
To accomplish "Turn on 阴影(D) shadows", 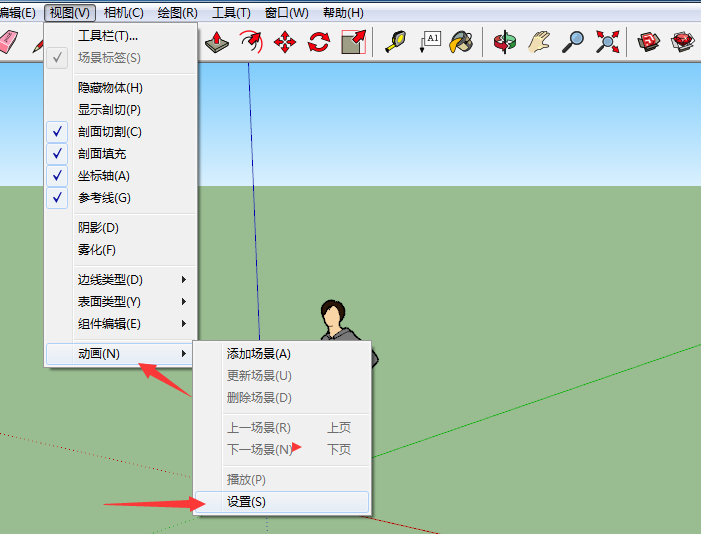I will pyautogui.click(x=121, y=228).
